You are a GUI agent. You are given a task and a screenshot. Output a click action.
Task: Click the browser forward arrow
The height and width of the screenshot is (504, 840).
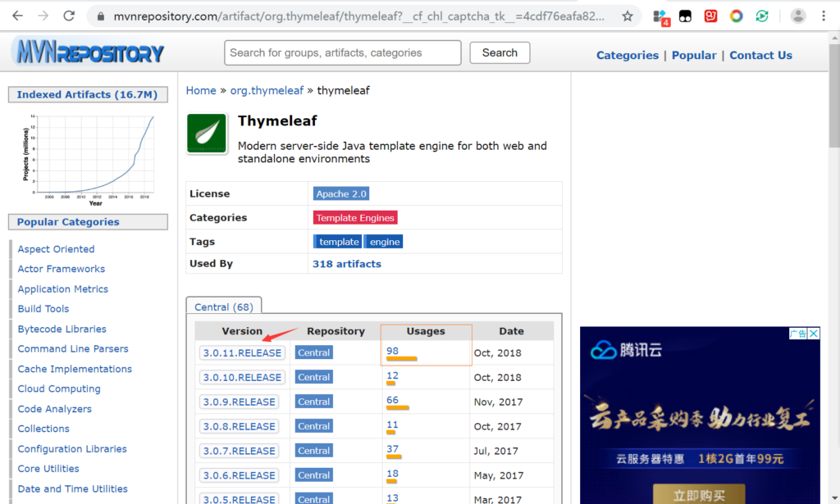[43, 16]
